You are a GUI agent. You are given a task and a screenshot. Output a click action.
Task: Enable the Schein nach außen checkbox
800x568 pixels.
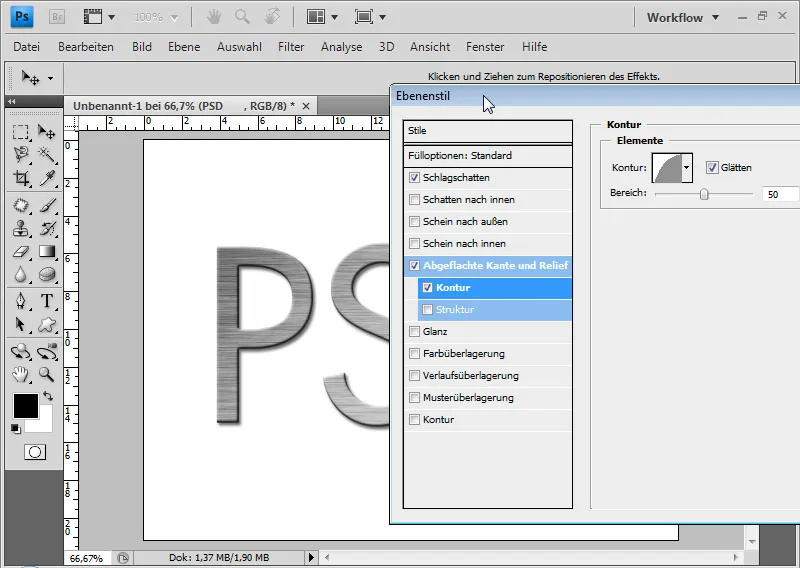414,221
